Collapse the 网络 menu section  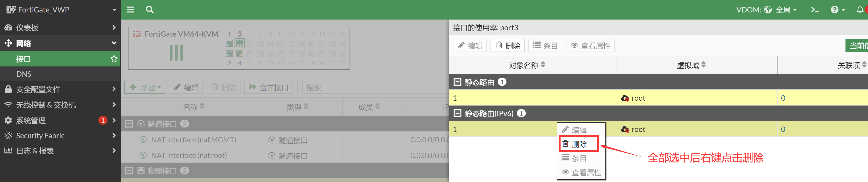tap(60, 43)
